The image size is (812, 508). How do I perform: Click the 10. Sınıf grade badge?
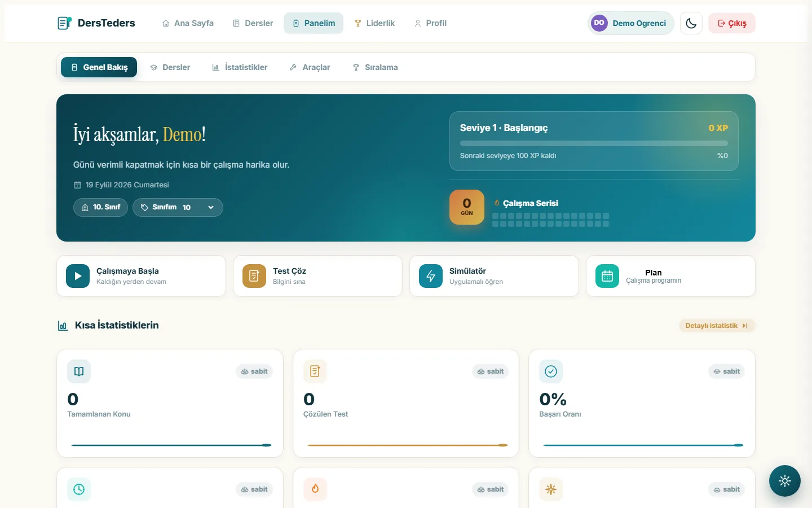tap(101, 207)
